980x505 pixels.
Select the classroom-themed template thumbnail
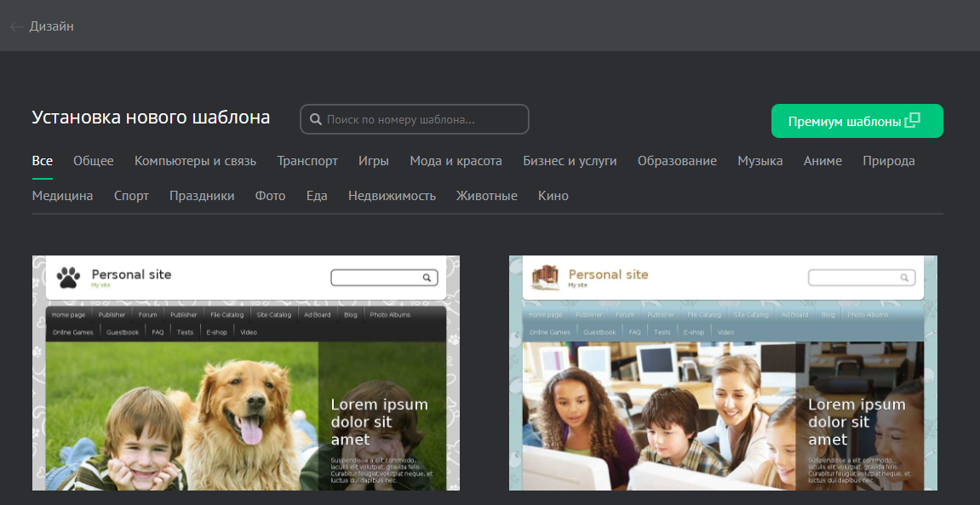pyautogui.click(x=723, y=375)
